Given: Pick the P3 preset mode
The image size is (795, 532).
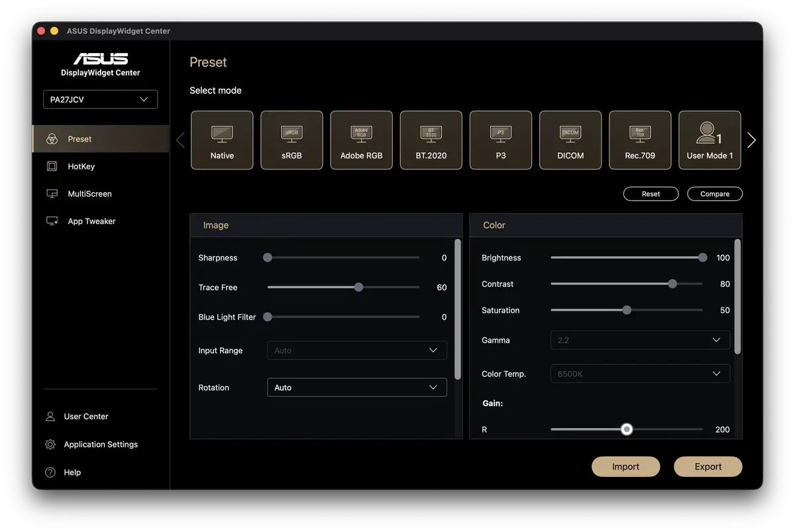Looking at the screenshot, I should pos(501,140).
